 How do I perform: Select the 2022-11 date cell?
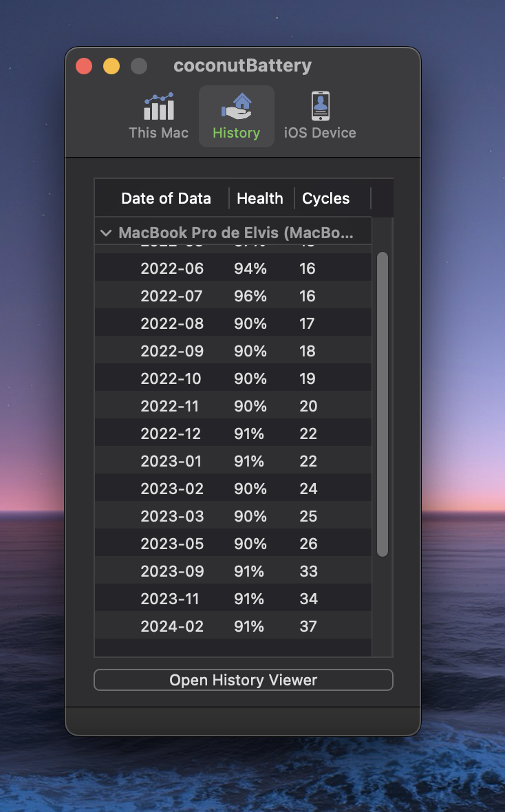pyautogui.click(x=169, y=406)
